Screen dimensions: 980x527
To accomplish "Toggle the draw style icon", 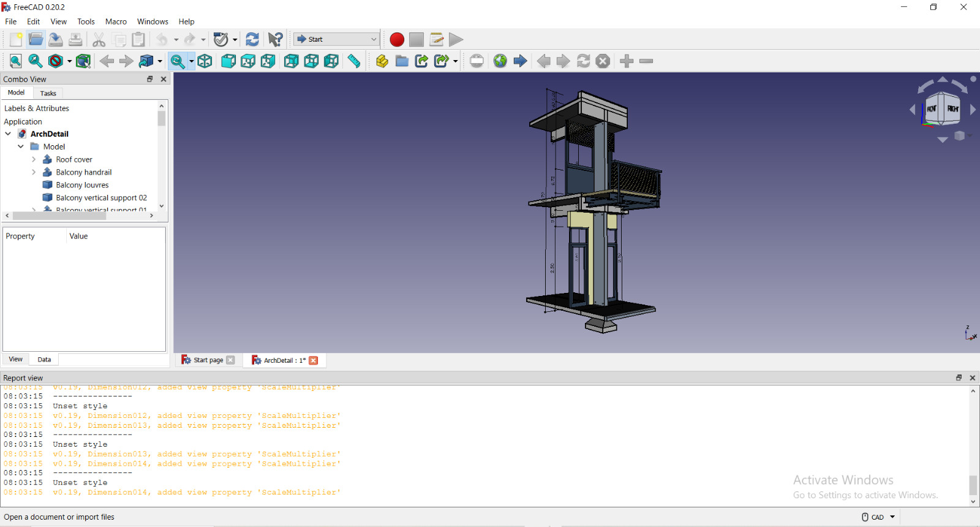I will coord(56,61).
